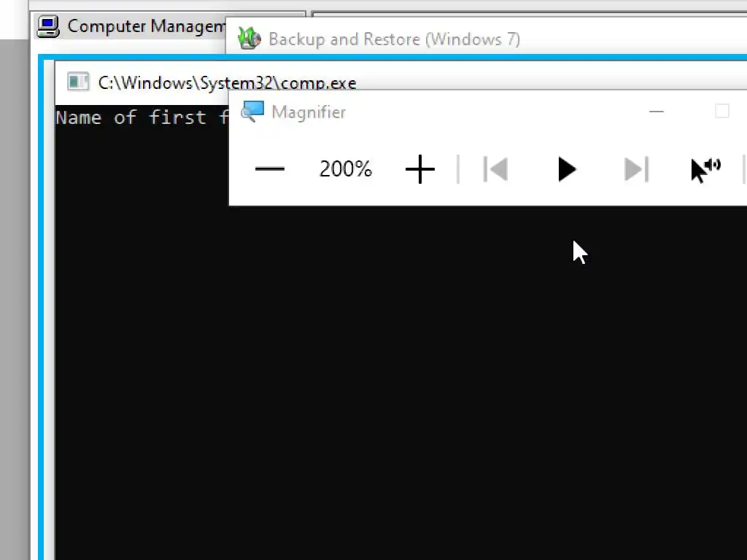This screenshot has height=560, width=747.
Task: Click the Backup and Restore window icon
Action: (249, 39)
